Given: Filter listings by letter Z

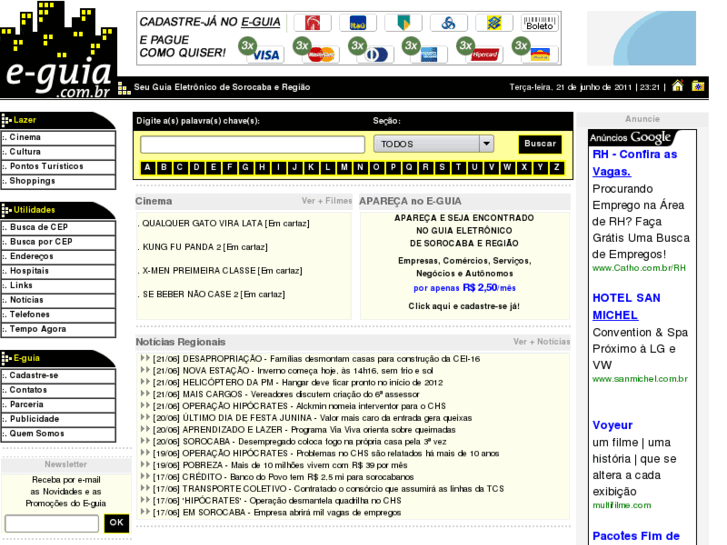Looking at the screenshot, I should pos(556,167).
